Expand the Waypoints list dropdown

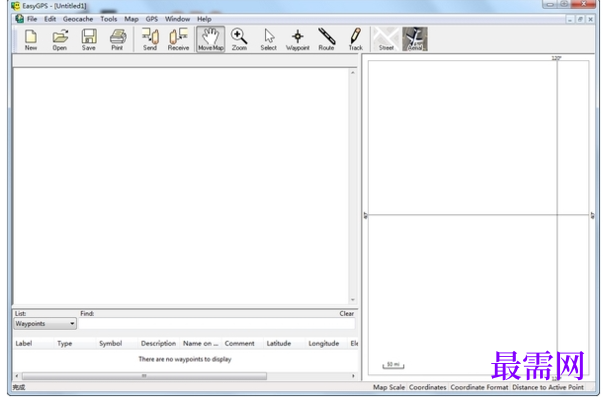click(45, 324)
